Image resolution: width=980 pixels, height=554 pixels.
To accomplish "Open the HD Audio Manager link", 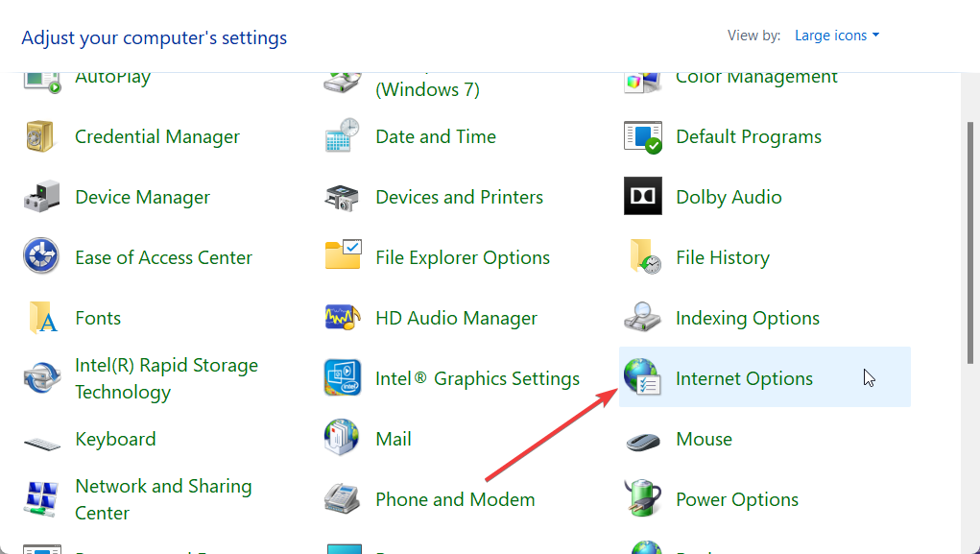I will click(456, 318).
